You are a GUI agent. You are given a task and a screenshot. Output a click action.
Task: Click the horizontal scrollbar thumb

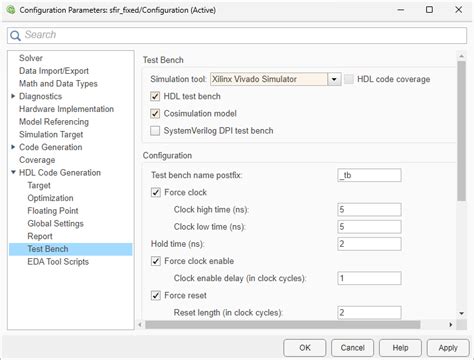click(283, 324)
